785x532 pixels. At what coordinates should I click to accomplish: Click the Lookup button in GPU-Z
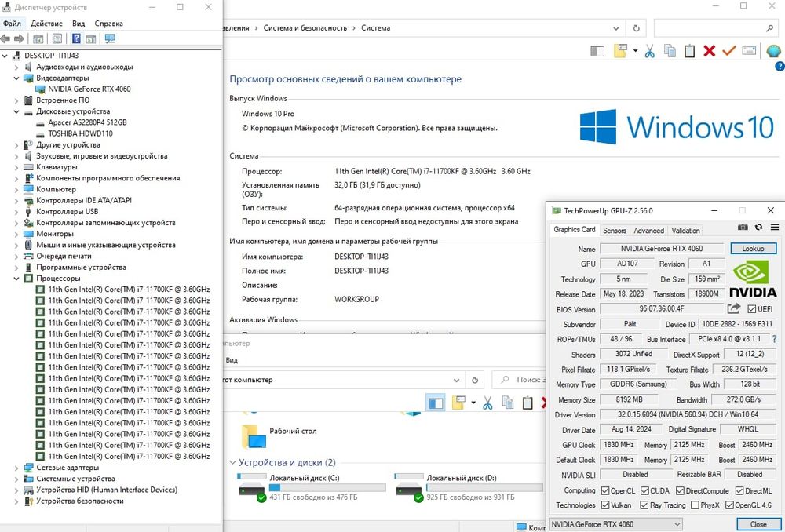(753, 248)
